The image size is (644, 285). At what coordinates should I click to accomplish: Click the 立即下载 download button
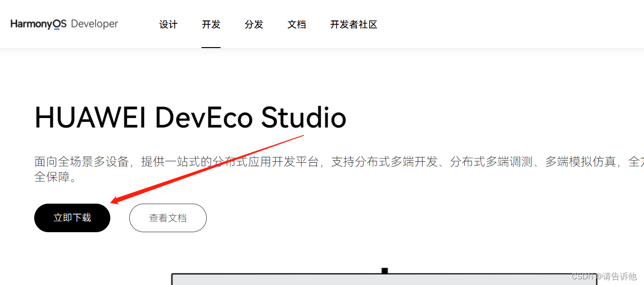(x=72, y=218)
